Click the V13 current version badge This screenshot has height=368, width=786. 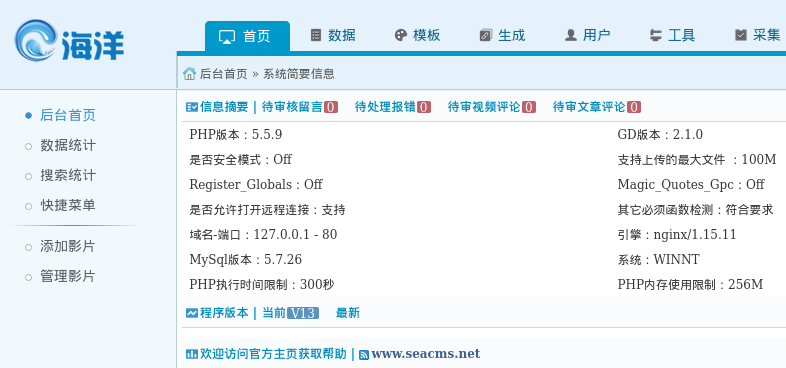click(303, 313)
